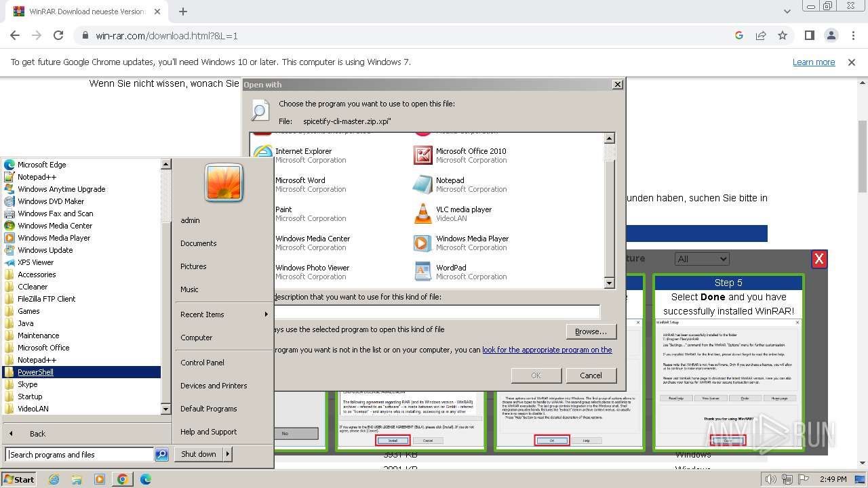Launch Windows DVD Maker
The width and height of the screenshot is (868, 488).
tap(51, 201)
